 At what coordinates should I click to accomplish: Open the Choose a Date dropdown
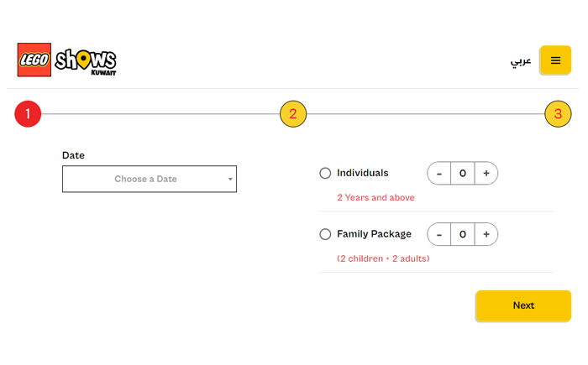click(146, 179)
